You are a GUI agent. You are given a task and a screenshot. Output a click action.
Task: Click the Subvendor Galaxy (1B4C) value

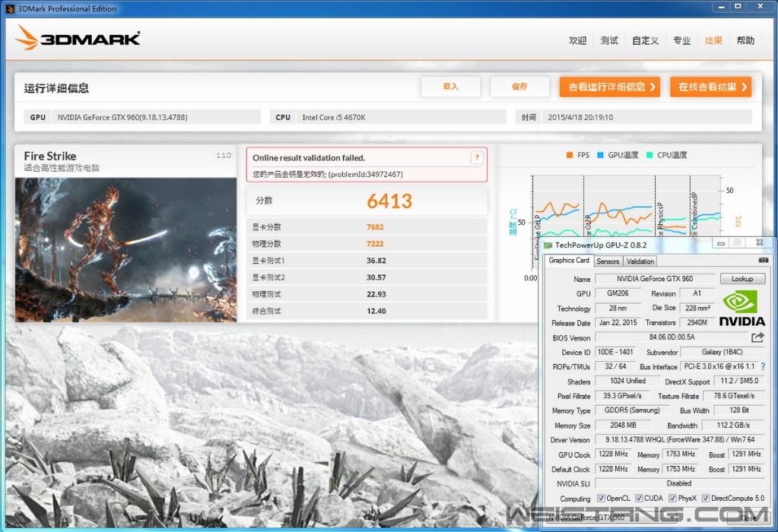pyautogui.click(x=722, y=352)
